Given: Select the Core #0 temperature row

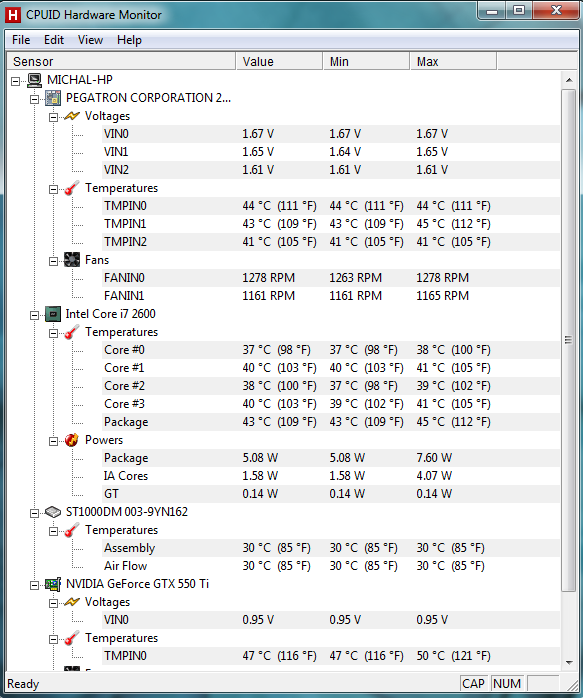Looking at the screenshot, I should point(331,350).
